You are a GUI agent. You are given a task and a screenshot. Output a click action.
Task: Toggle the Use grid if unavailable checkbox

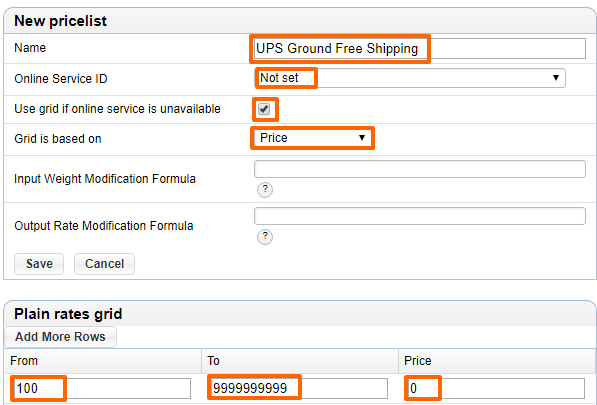click(264, 109)
